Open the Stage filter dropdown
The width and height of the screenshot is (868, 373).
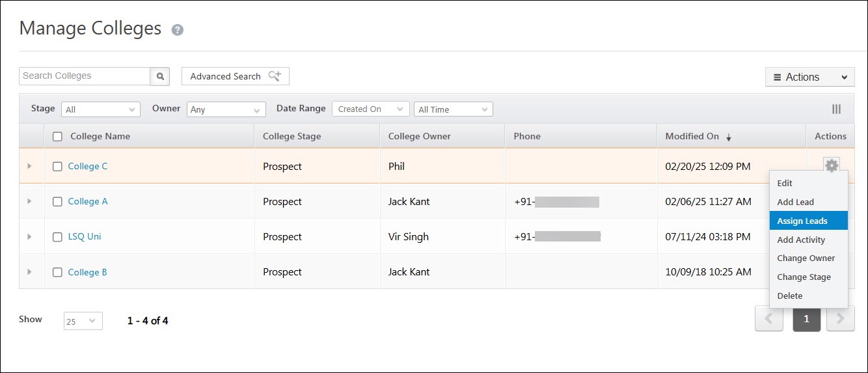[x=101, y=109]
